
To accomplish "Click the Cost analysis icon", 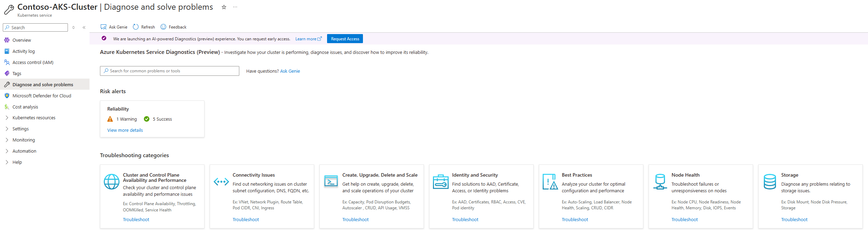I will click(x=7, y=107).
